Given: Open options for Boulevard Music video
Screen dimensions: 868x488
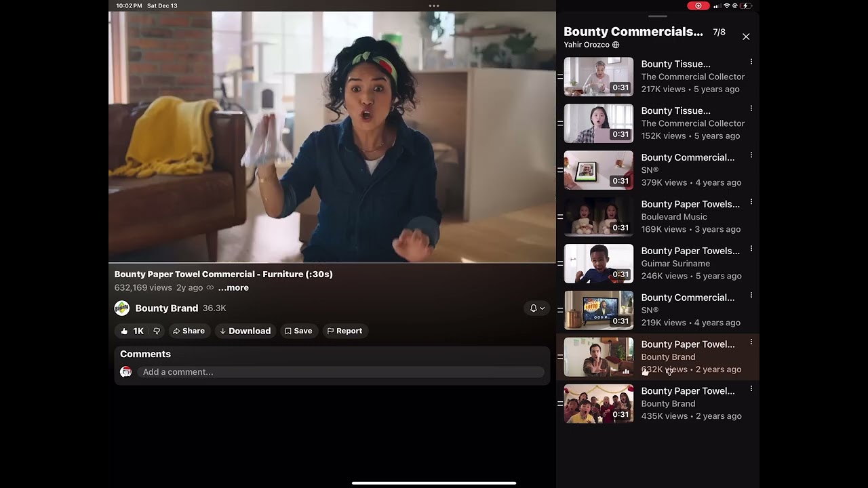Looking at the screenshot, I should click(x=751, y=203).
